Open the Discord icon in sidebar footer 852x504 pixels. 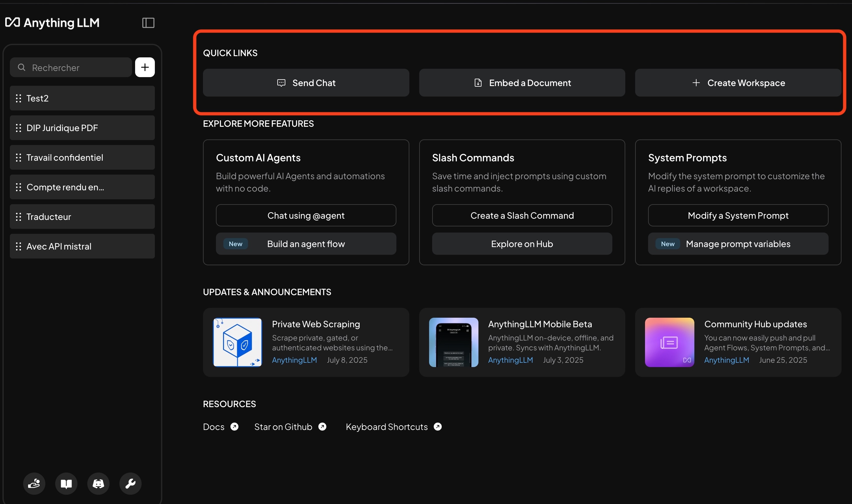pyautogui.click(x=98, y=483)
